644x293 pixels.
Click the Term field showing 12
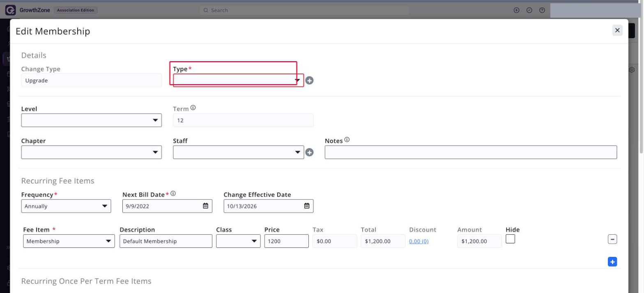(x=243, y=120)
